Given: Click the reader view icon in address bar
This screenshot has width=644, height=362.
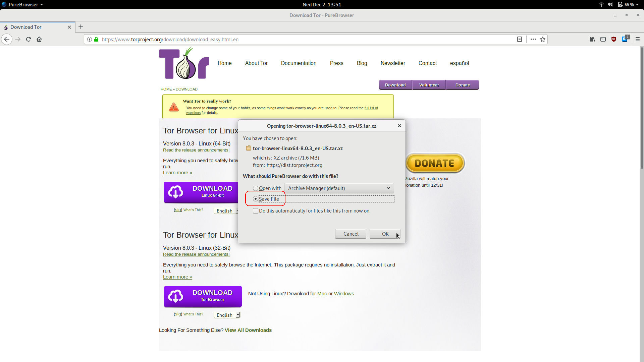Looking at the screenshot, I should pyautogui.click(x=520, y=39).
